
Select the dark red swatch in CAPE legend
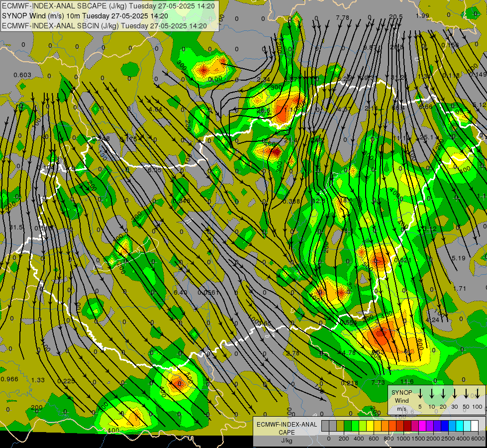pos(407,426)
